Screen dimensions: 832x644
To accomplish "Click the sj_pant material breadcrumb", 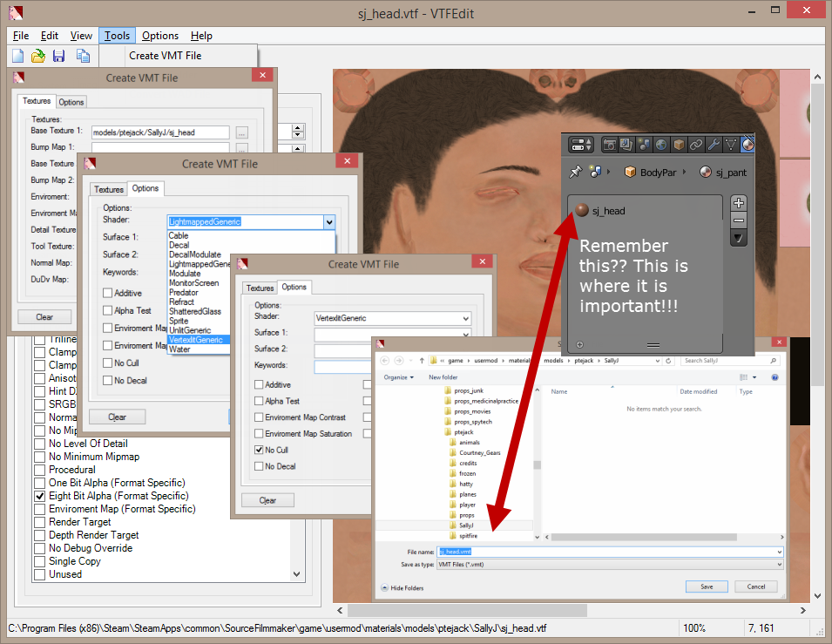I will click(x=723, y=172).
